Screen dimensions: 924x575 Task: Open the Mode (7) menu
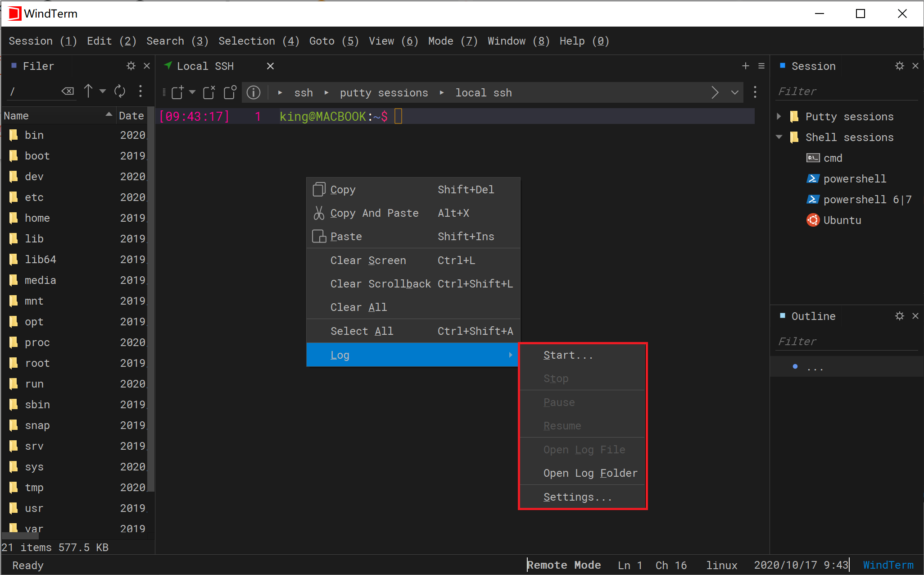453,41
